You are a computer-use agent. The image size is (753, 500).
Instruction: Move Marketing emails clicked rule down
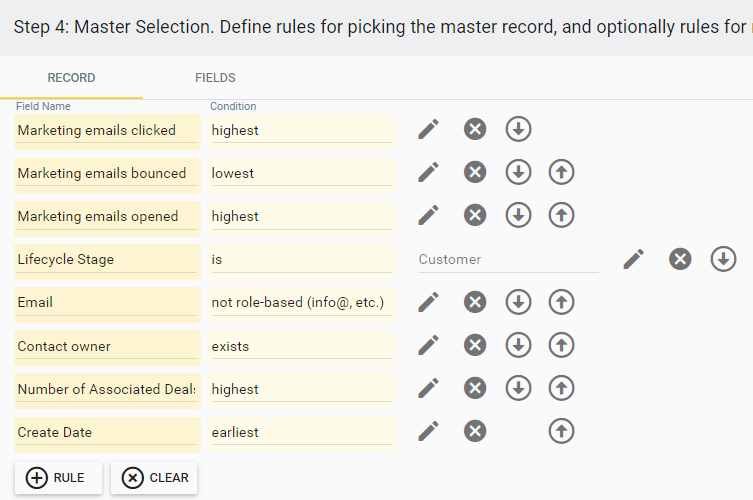pyautogui.click(x=518, y=129)
